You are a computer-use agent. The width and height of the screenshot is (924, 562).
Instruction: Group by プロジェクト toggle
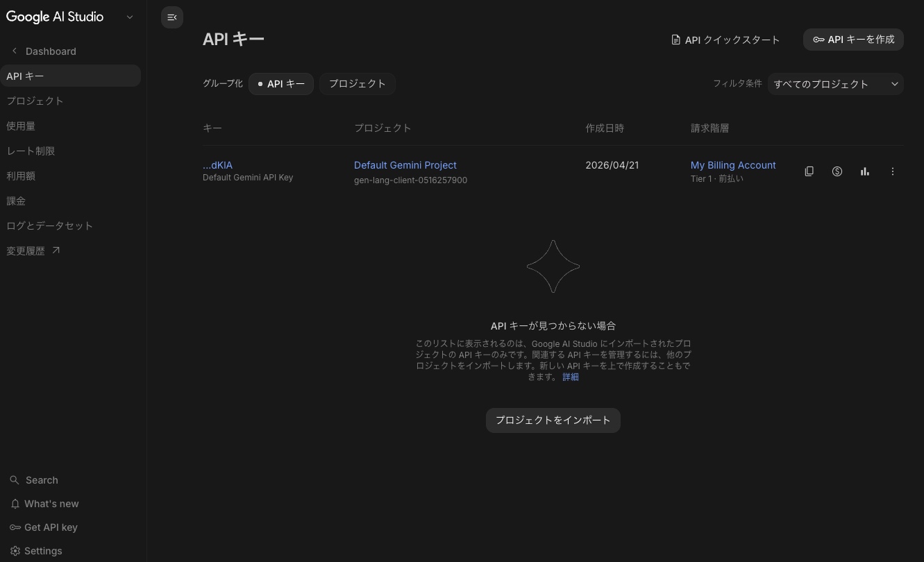pyautogui.click(x=357, y=84)
